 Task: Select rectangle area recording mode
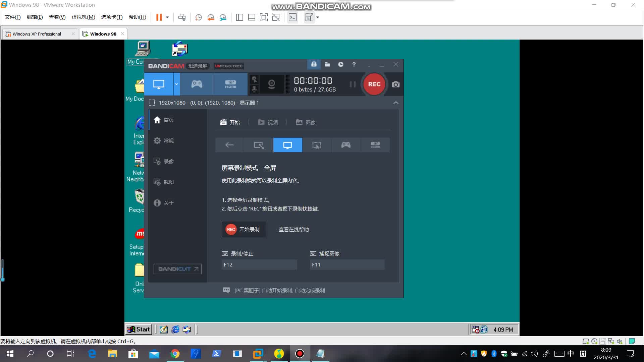coord(259,145)
